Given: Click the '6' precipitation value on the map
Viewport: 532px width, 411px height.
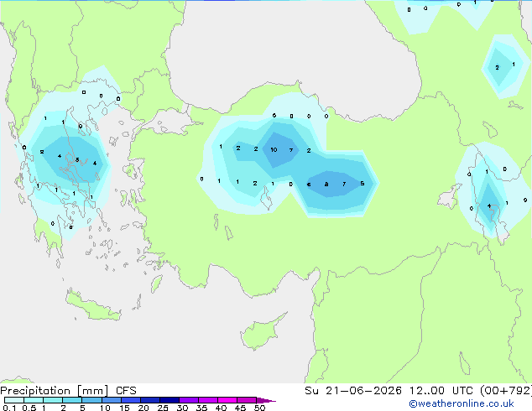Looking at the screenshot, I should click(x=309, y=185).
